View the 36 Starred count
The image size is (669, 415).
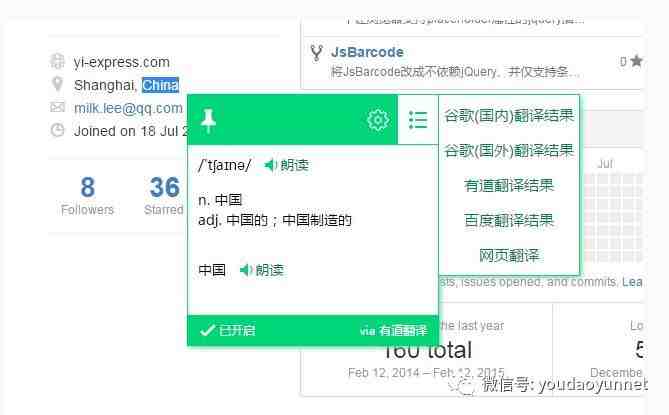pyautogui.click(x=164, y=195)
